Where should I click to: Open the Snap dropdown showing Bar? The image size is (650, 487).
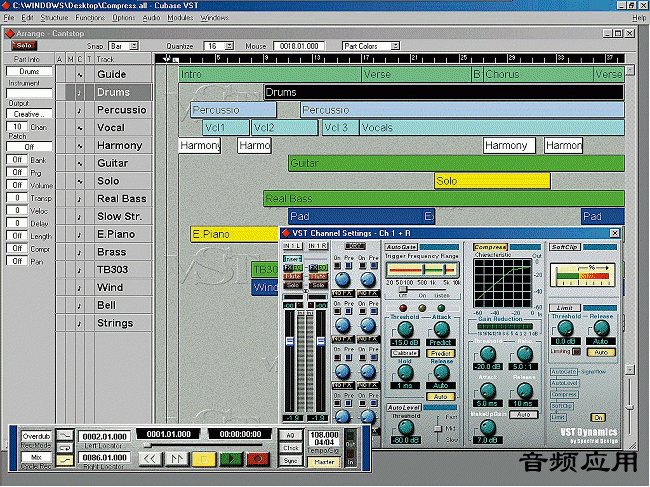(123, 46)
